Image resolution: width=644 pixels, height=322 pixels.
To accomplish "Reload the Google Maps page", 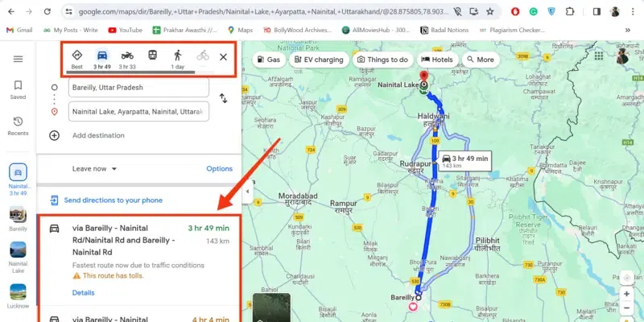I will pyautogui.click(x=47, y=12).
